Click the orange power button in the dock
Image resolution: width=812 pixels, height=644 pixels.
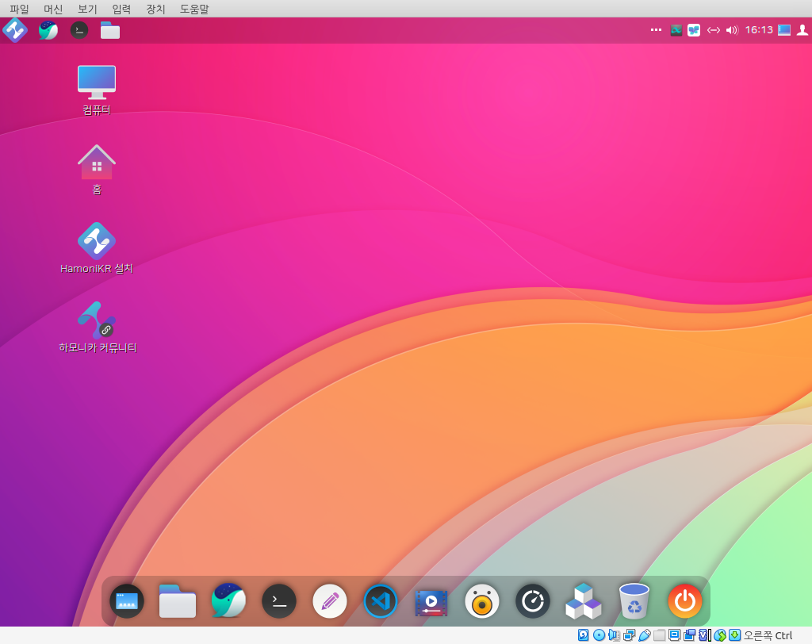tap(685, 601)
